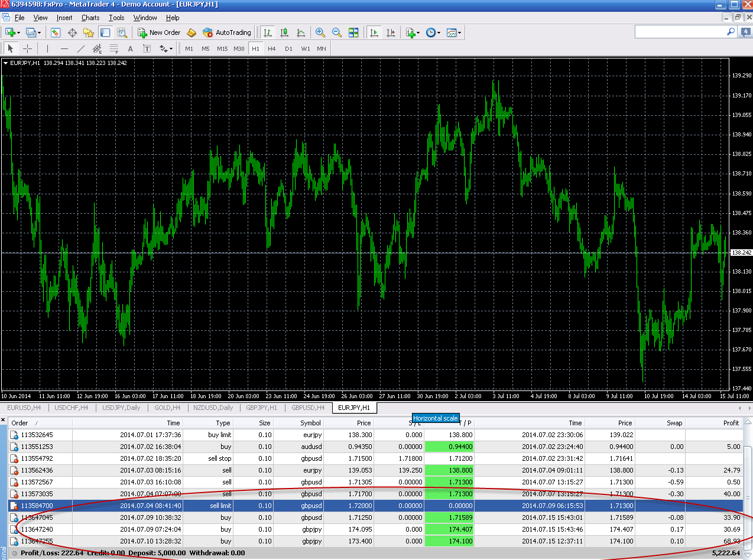Launch MetaEditor from the toolbar
Screen dimensions: 753x560
191,32
